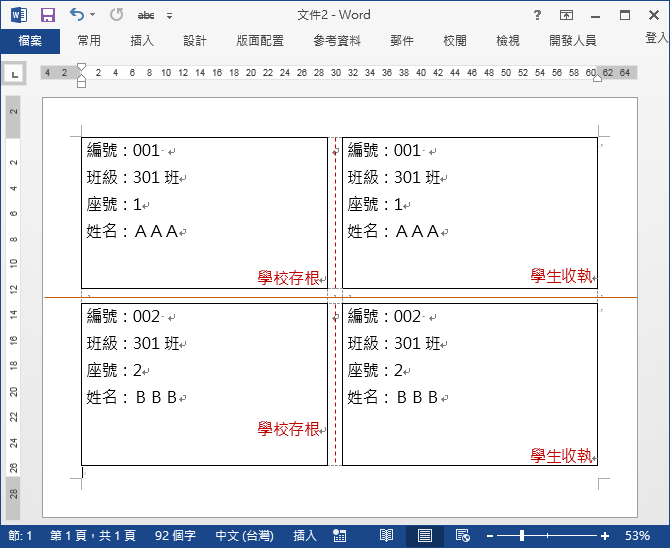Click language indicator 中文 (台灣)
Viewport: 670px width, 548px height.
point(244,536)
